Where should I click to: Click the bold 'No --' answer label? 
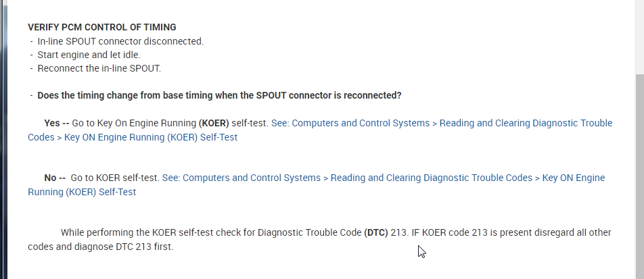click(x=55, y=178)
